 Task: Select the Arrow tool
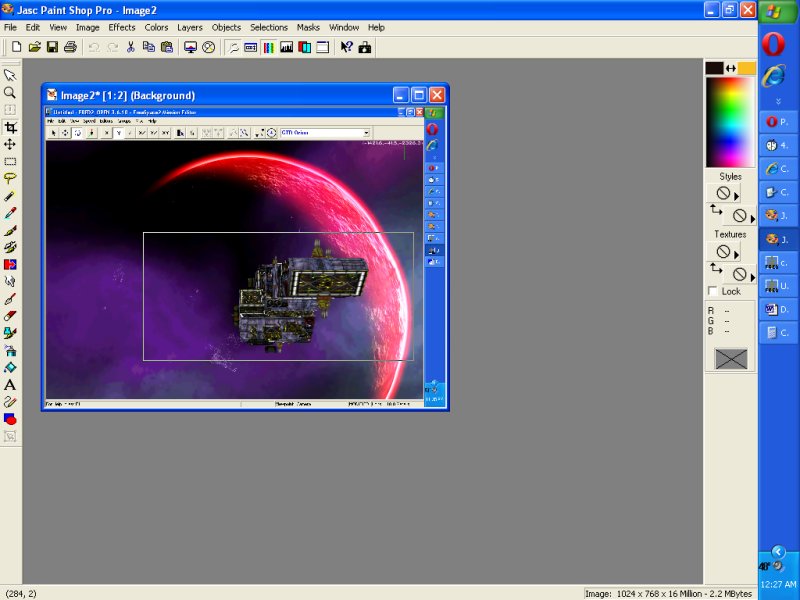click(x=10, y=76)
